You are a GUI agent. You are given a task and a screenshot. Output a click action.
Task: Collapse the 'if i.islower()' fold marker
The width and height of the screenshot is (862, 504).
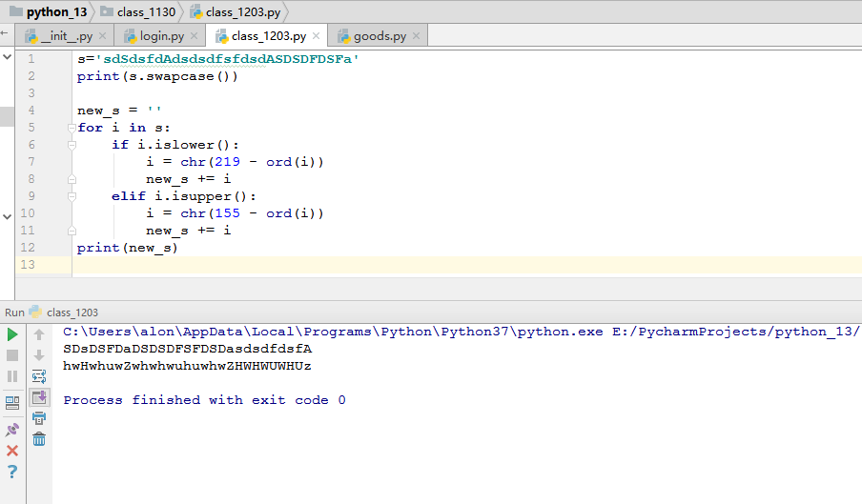72,145
